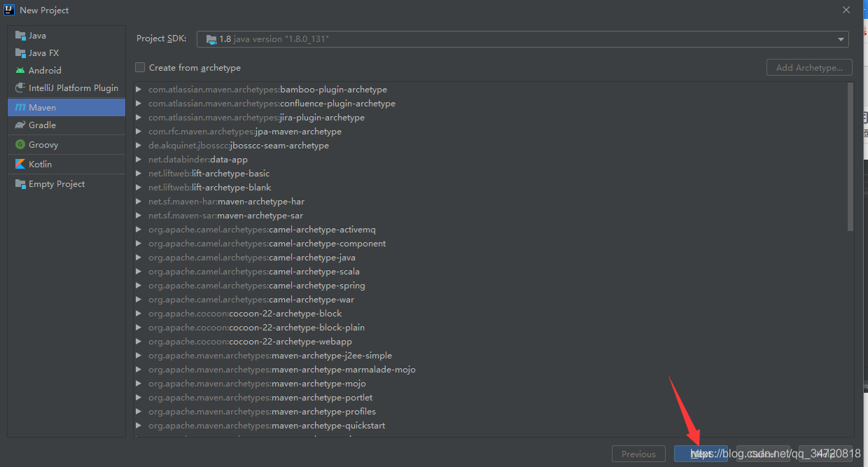Expand net.databinder data-app entry
This screenshot has height=467, width=868.
(x=139, y=160)
